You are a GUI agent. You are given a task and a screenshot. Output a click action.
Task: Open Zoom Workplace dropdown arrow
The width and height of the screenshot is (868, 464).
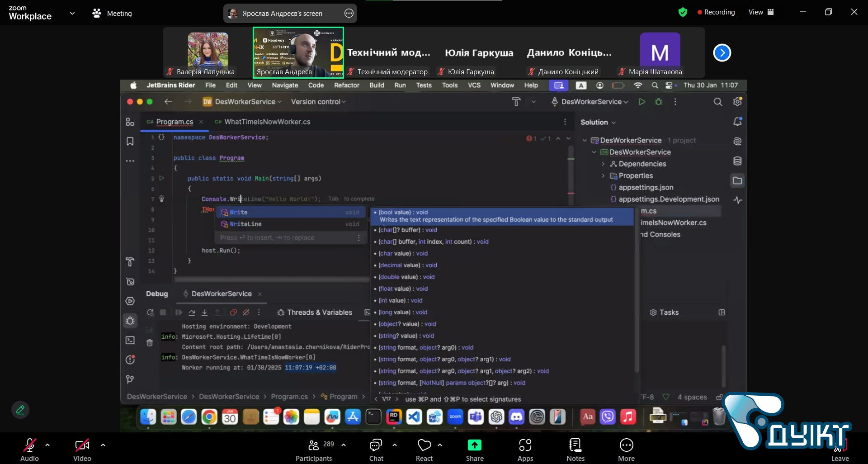pyautogui.click(x=72, y=13)
